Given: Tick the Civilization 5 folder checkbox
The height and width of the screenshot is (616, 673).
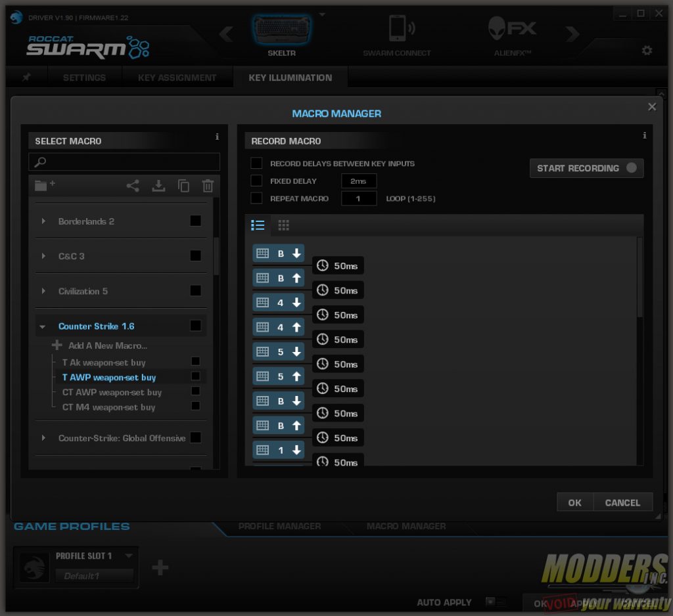Looking at the screenshot, I should (x=195, y=291).
